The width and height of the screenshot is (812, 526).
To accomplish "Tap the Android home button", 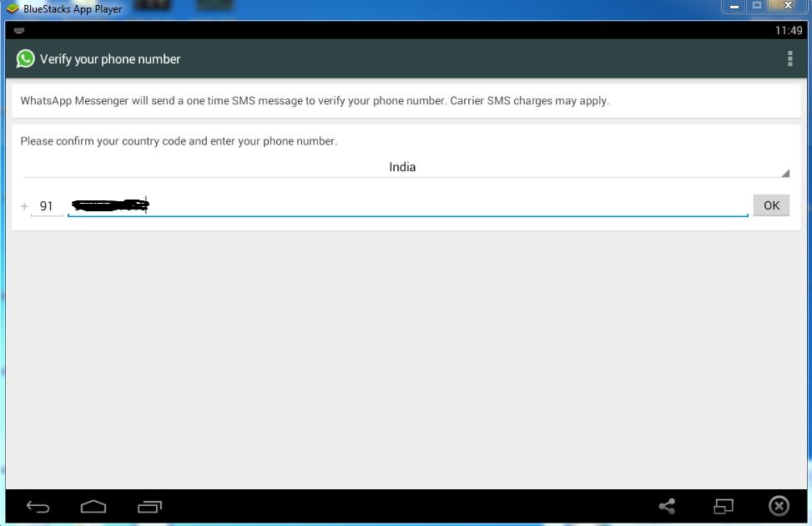I will coord(93,506).
